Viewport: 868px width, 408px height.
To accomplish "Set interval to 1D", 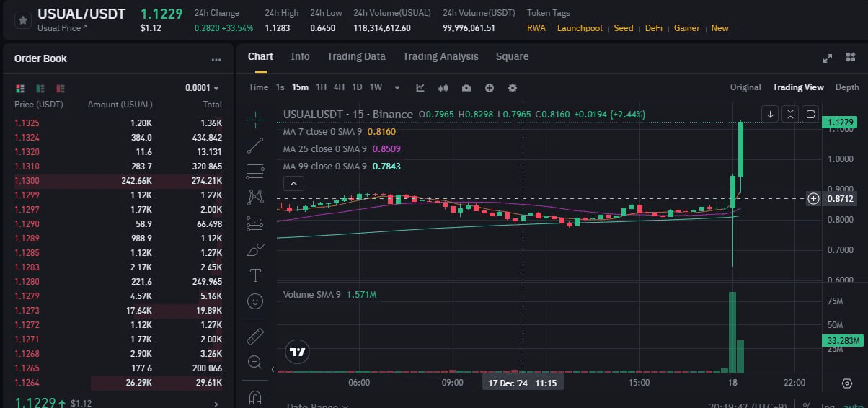I will point(357,87).
